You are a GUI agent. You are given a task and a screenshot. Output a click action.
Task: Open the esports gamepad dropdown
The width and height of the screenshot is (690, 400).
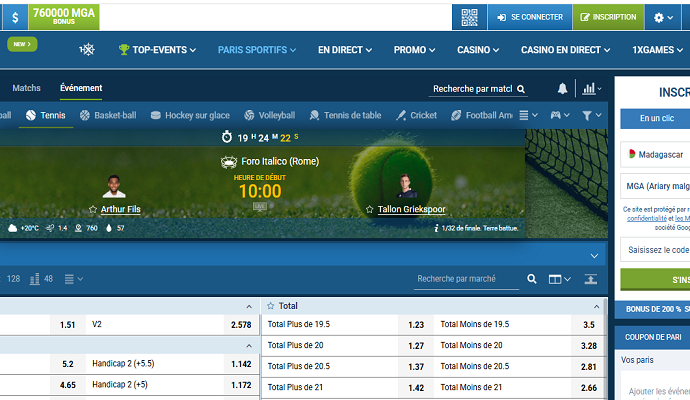click(x=560, y=115)
